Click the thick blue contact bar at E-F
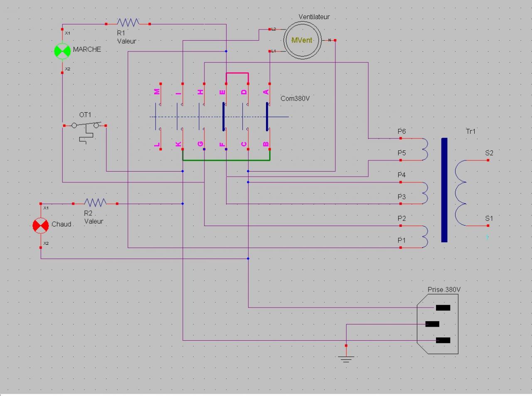This screenshot has width=532, height=396. tap(224, 116)
